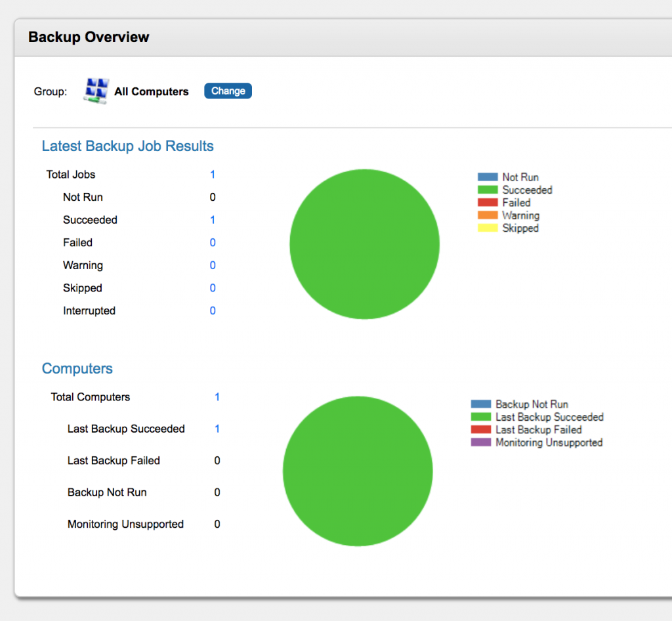Click the Change group button

coord(228,91)
